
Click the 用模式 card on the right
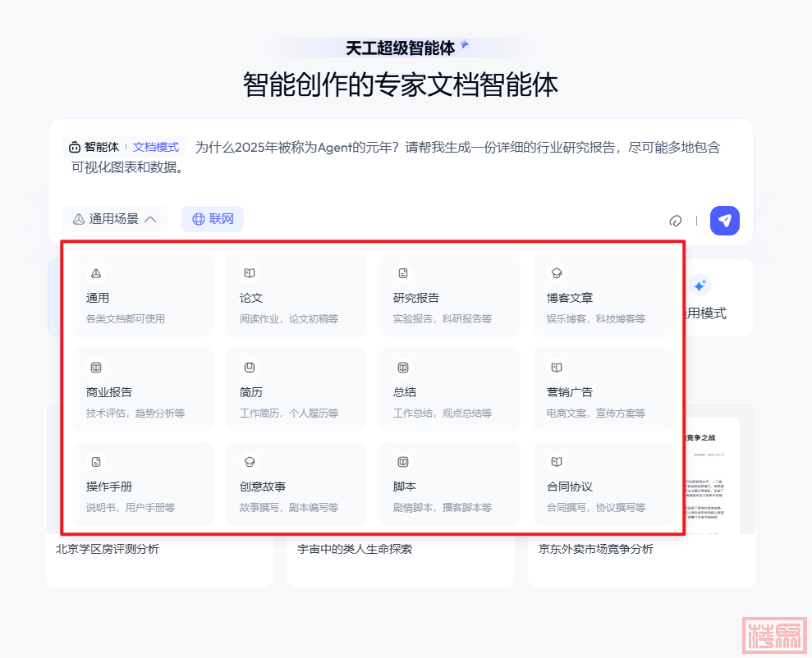click(x=718, y=298)
